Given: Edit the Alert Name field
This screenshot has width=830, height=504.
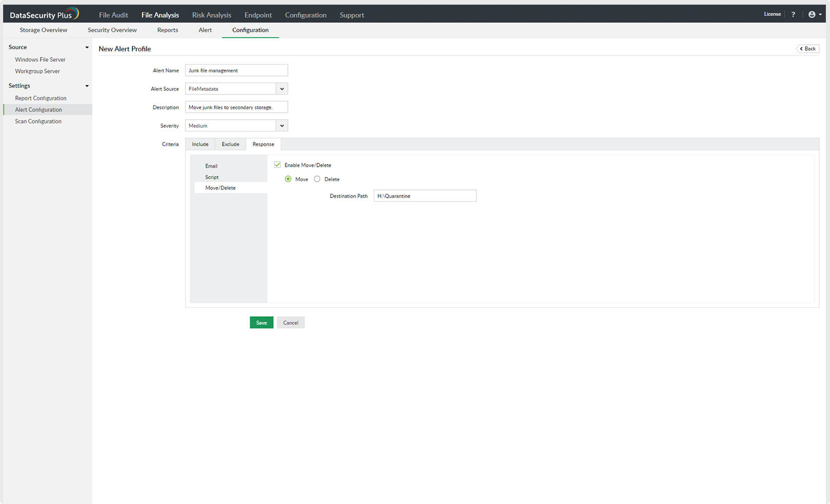Looking at the screenshot, I should [236, 70].
